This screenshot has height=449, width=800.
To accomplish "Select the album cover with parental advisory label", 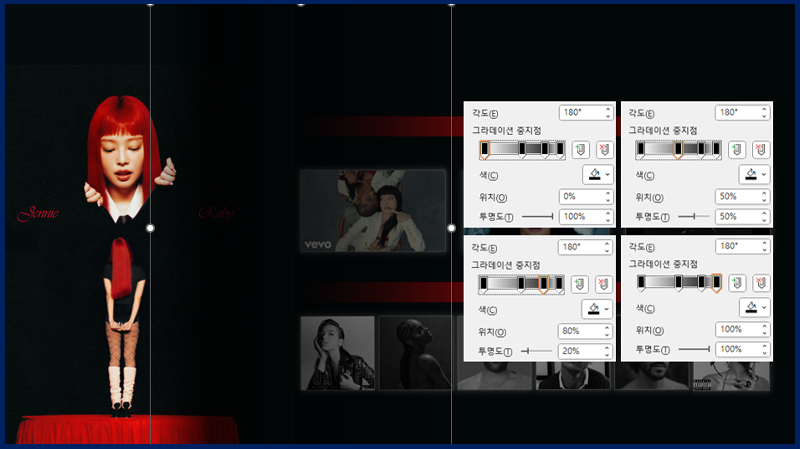I will point(731,376).
